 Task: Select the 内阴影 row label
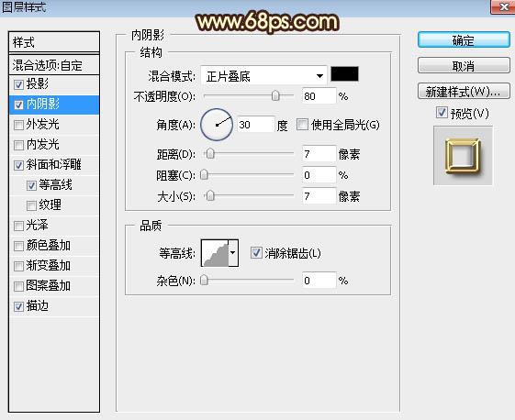point(43,105)
